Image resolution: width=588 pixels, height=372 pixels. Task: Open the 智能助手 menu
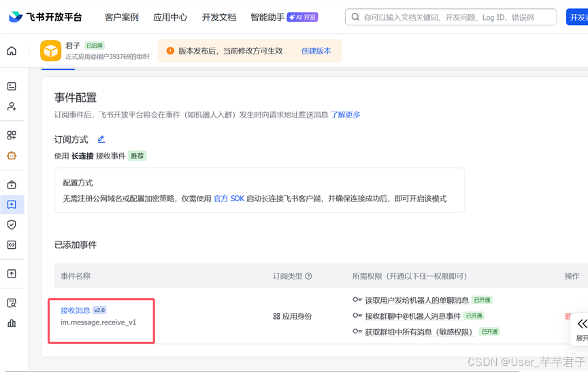pyautogui.click(x=267, y=17)
